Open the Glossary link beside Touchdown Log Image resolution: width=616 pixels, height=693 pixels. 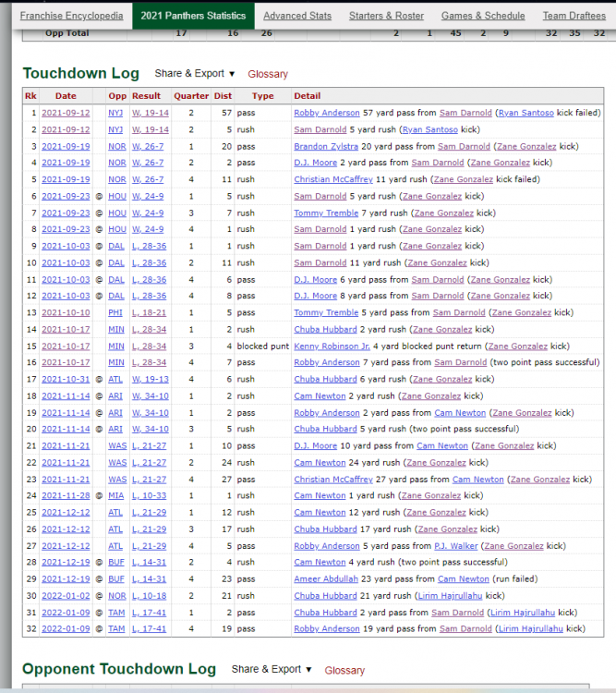pyautogui.click(x=268, y=74)
